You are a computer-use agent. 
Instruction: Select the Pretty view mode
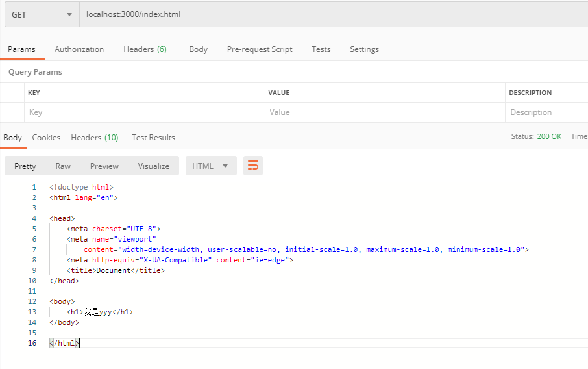[25, 166]
